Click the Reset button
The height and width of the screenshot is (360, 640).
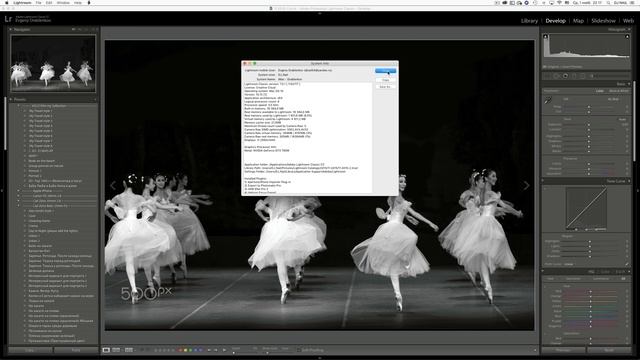[x=609, y=350]
